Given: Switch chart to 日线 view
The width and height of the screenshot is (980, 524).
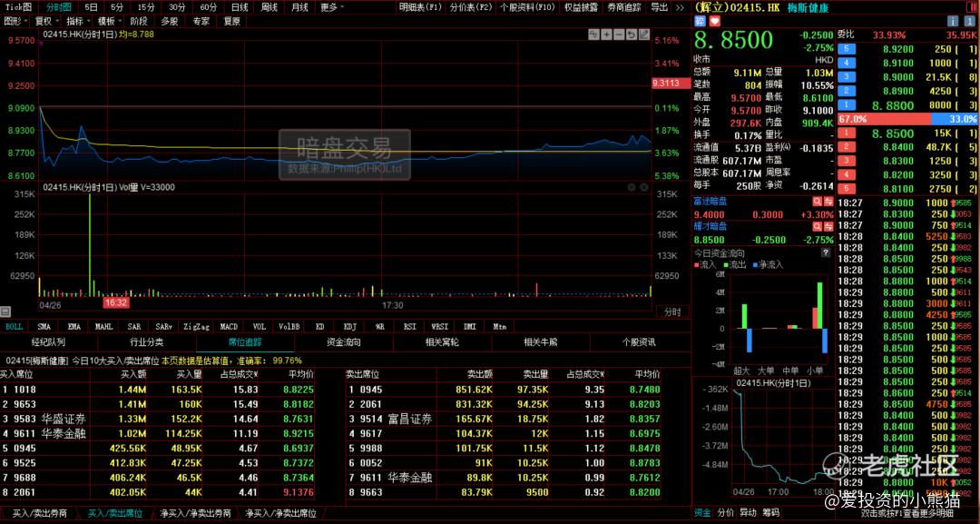Looking at the screenshot, I should pyautogui.click(x=240, y=7).
